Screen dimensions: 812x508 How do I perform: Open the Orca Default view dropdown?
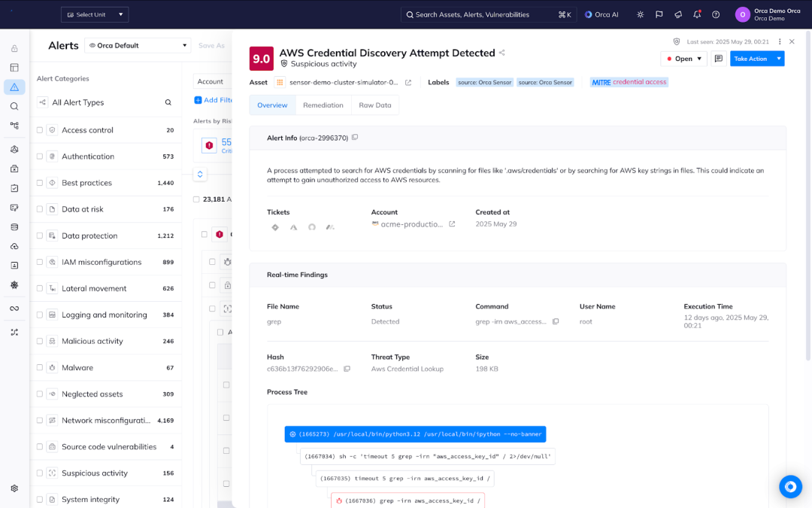coord(138,45)
